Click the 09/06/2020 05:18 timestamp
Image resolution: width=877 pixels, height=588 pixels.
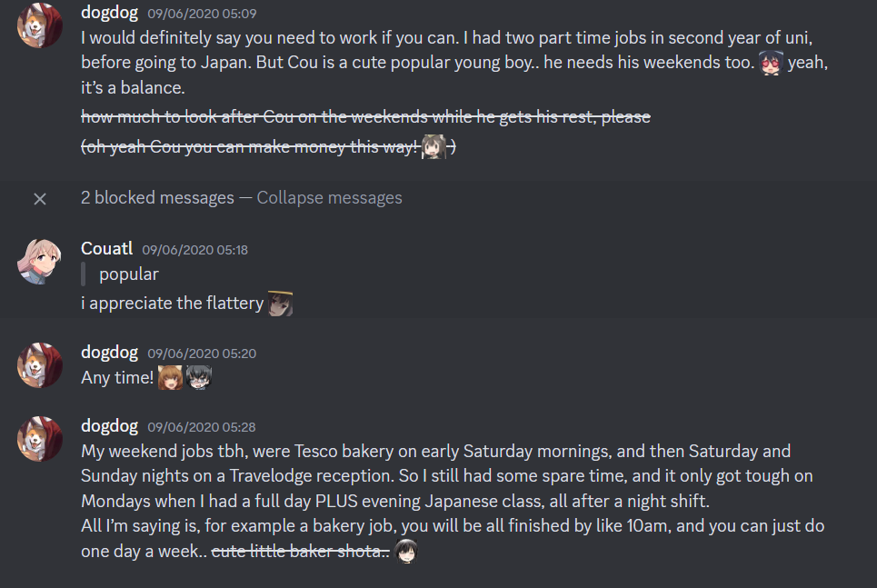pos(196,250)
